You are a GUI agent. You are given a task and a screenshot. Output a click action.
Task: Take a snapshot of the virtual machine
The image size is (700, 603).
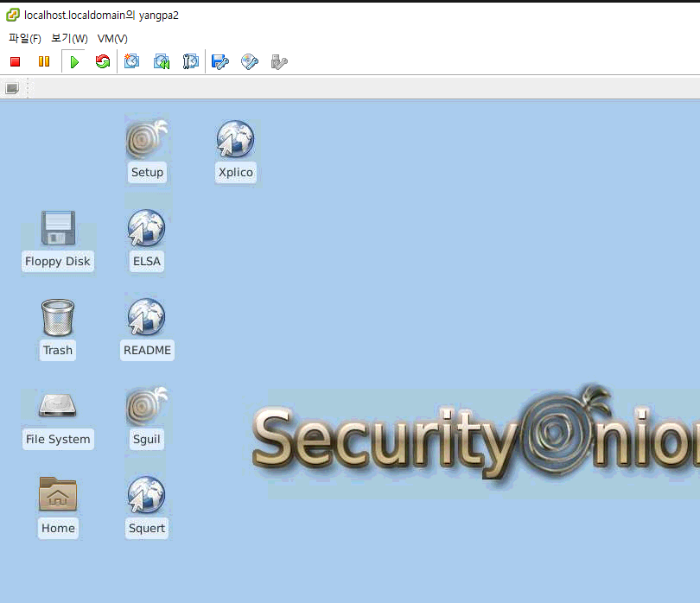(131, 61)
